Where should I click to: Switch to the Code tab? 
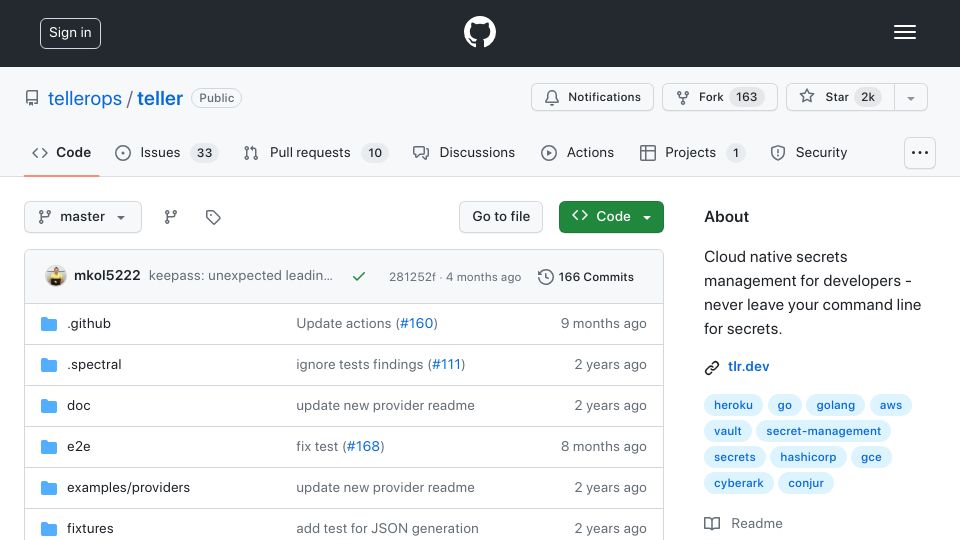61,152
